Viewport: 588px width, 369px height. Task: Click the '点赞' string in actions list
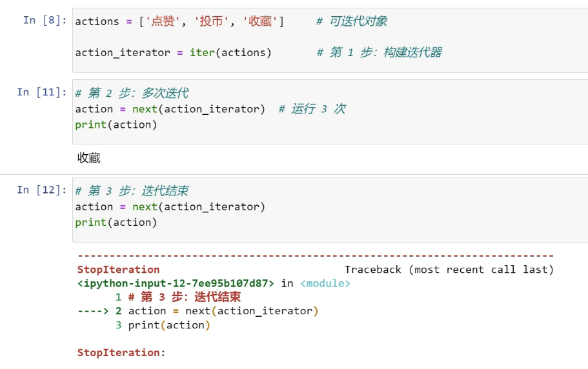(x=163, y=21)
